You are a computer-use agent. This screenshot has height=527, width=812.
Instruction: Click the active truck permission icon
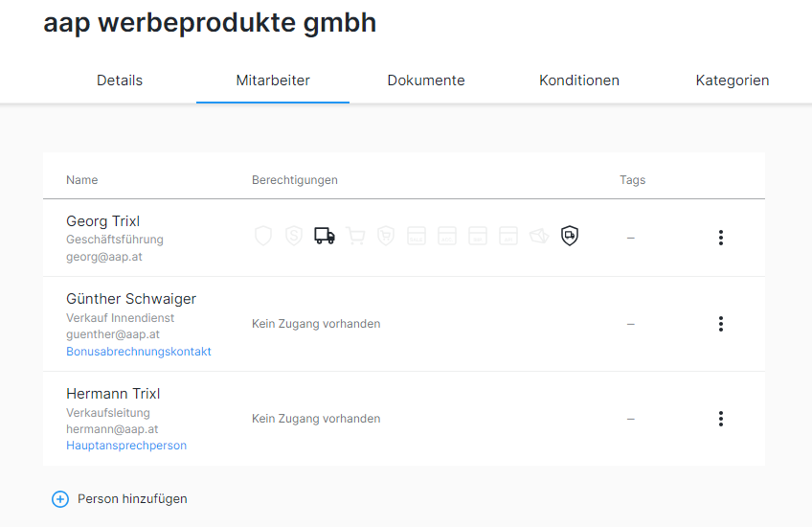(325, 236)
